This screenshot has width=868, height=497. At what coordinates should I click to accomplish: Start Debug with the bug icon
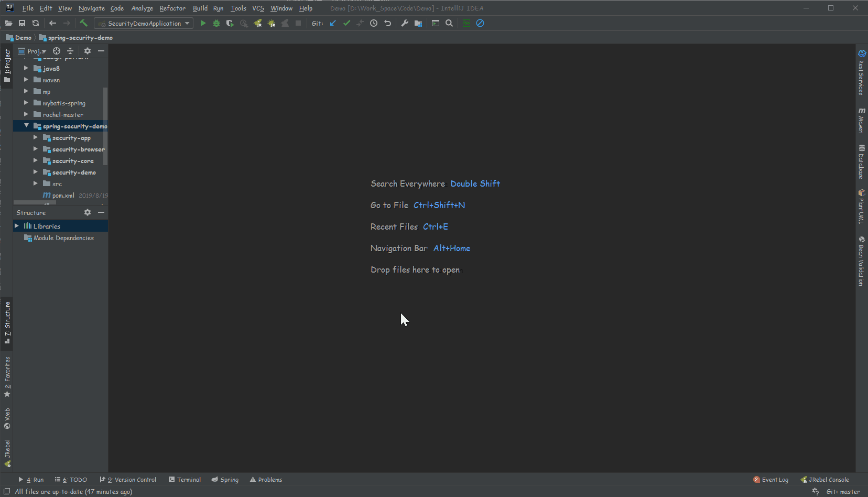coord(216,23)
